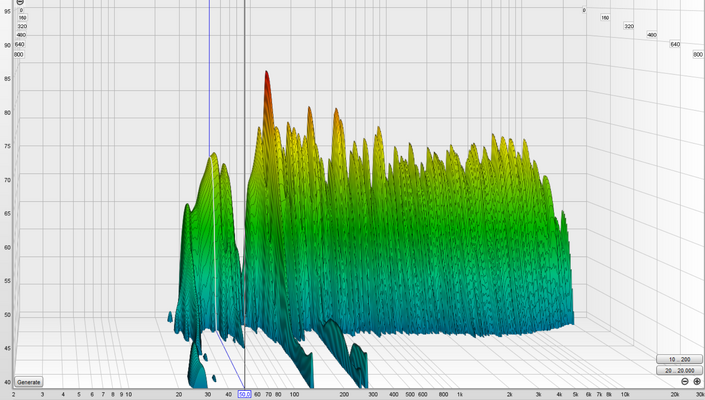Click the 1k label on frequency axis

click(x=460, y=395)
